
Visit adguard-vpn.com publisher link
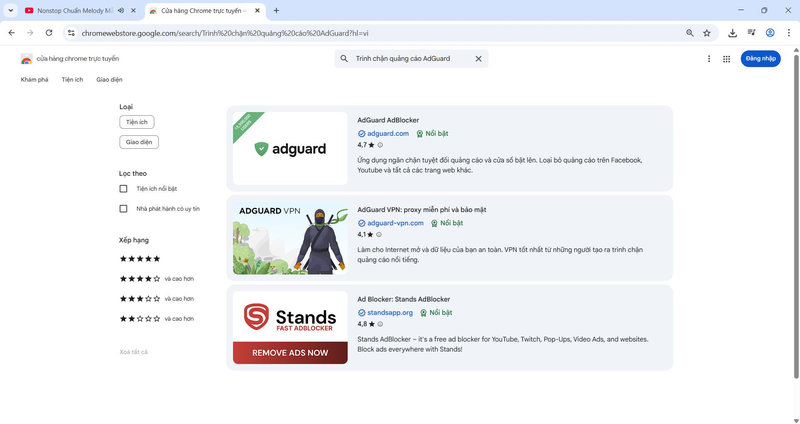coord(395,223)
